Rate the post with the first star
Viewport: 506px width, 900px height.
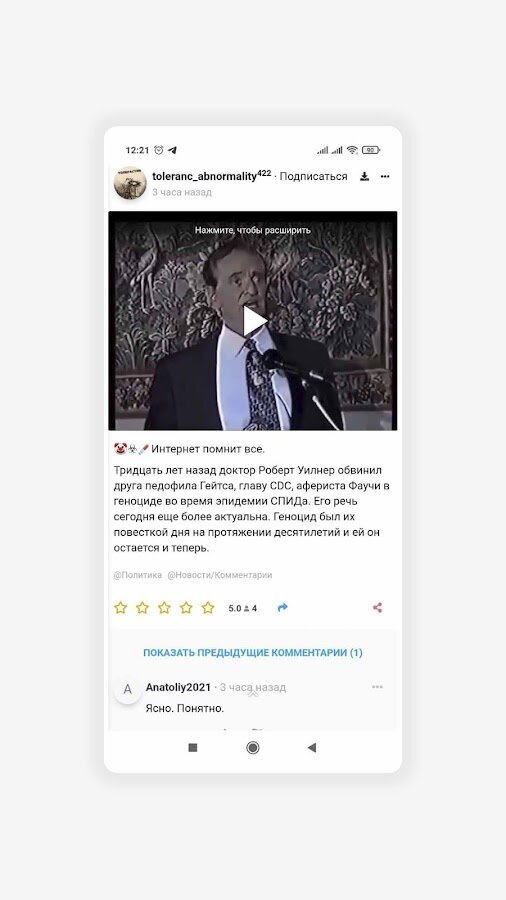pos(120,608)
